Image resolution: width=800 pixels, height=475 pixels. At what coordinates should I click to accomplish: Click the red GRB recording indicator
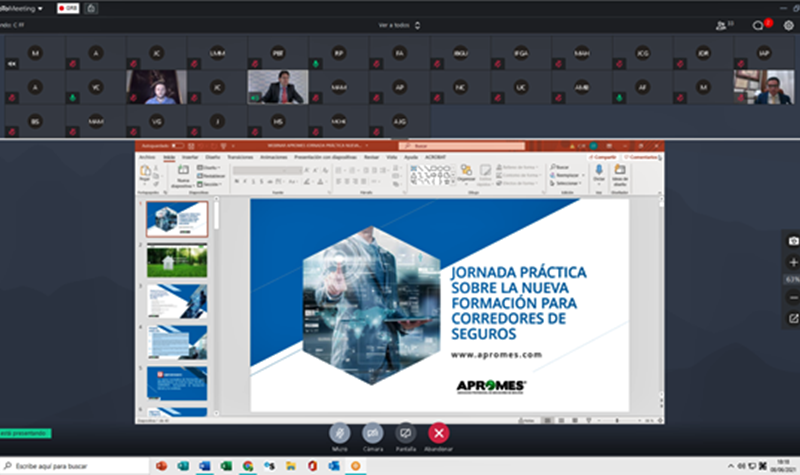click(x=68, y=8)
